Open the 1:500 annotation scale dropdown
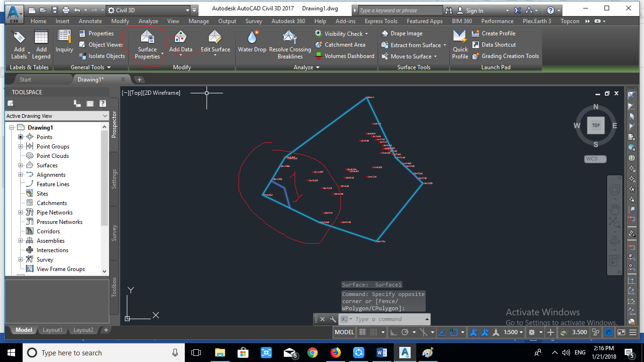Screen dimensions: 644x362 point(513,332)
